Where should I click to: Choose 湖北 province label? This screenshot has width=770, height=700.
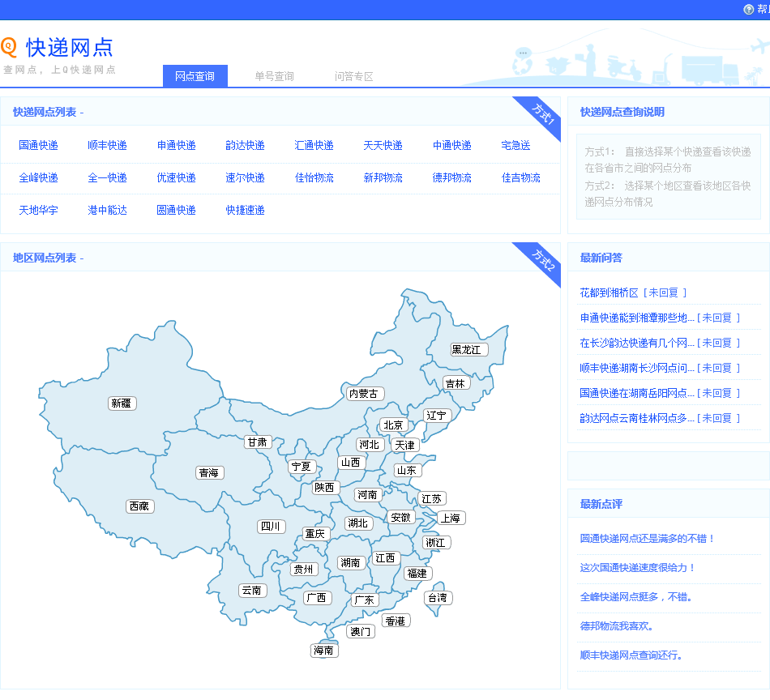coord(358,523)
